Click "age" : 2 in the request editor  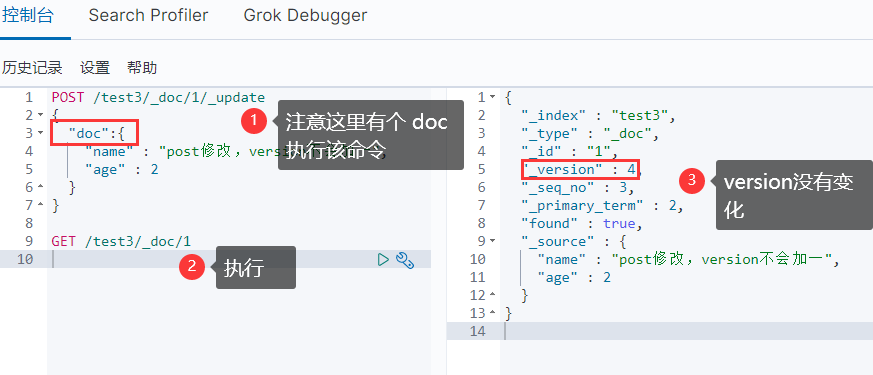(122, 169)
